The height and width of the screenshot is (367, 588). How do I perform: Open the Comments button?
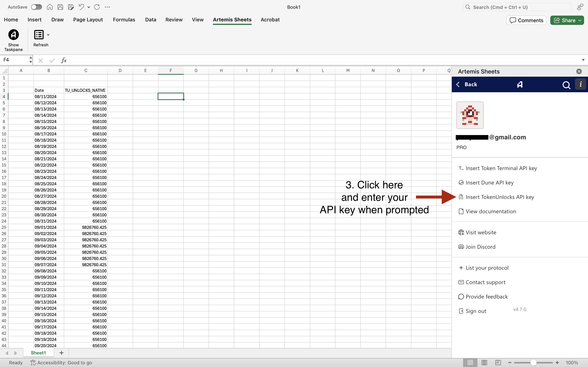tap(526, 20)
